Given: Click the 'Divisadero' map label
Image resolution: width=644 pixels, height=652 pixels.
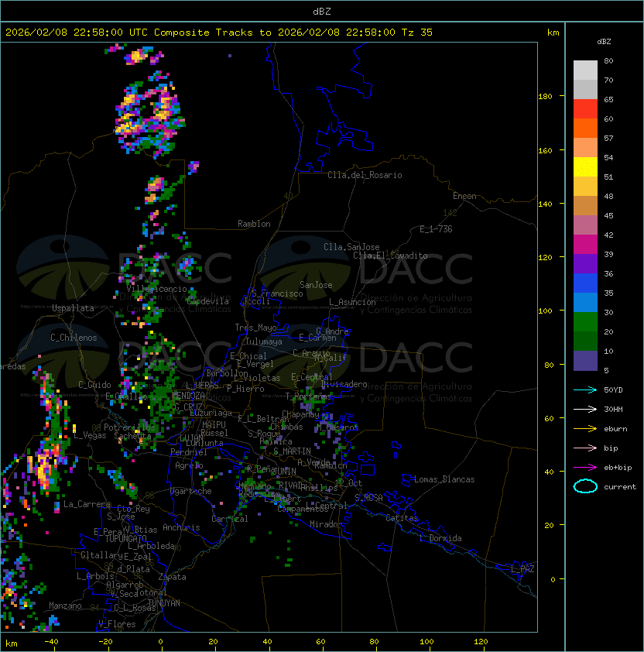Looking at the screenshot, I should (x=344, y=384).
